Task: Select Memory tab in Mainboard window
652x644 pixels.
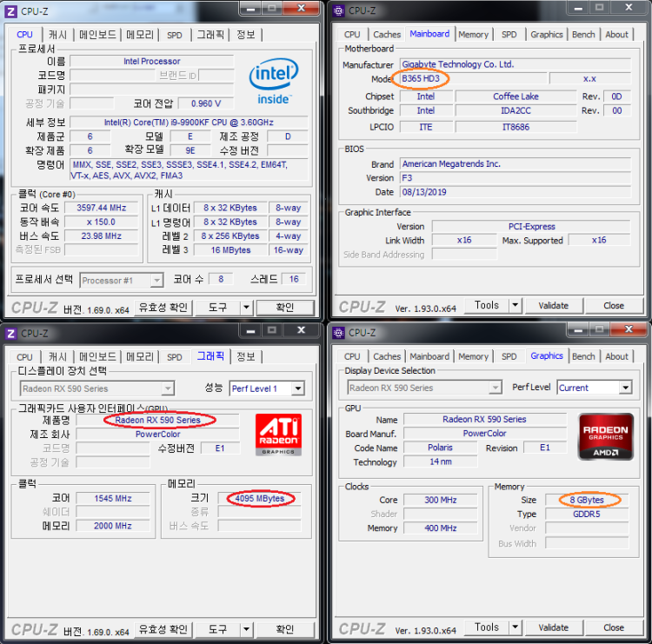Action: tap(473, 35)
